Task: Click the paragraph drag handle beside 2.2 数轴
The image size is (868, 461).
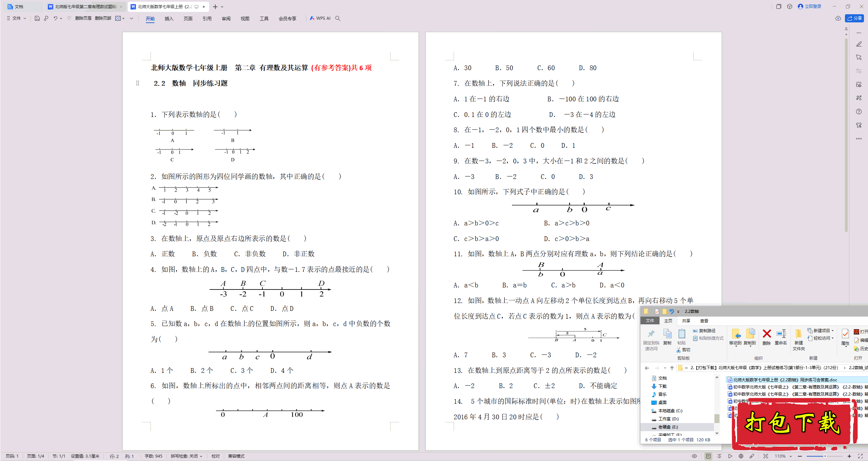Action: [138, 83]
